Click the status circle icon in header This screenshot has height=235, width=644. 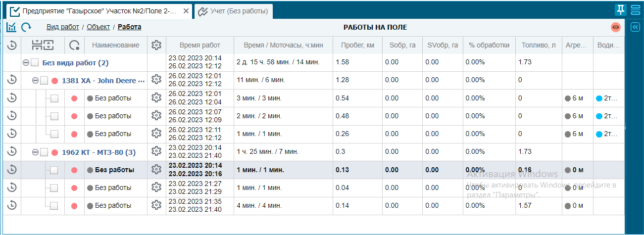[x=74, y=46]
